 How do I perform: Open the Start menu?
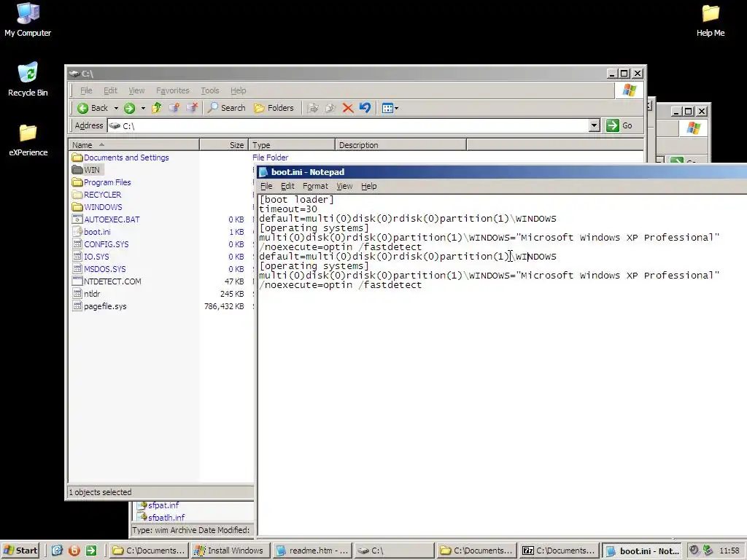tap(20, 551)
